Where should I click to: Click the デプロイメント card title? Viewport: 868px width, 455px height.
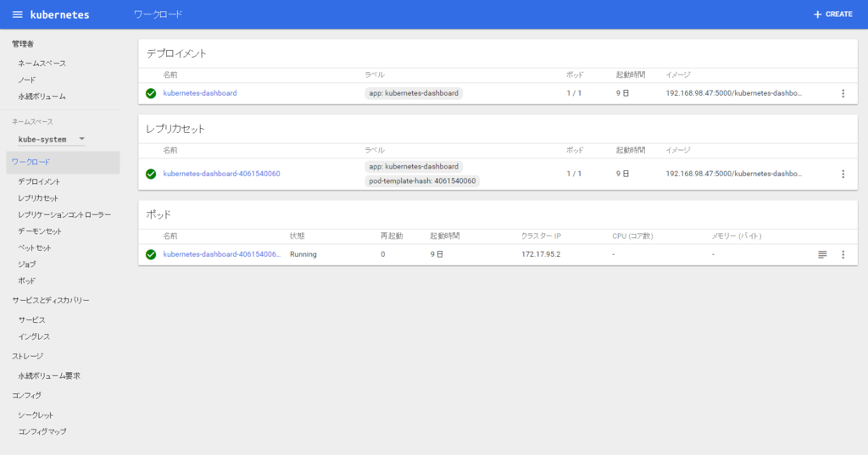point(176,53)
